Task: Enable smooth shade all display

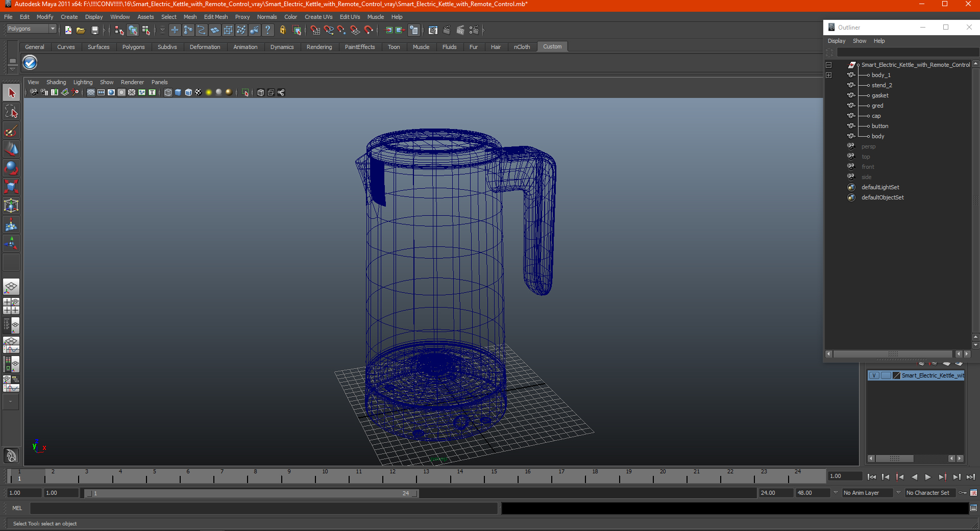Action: point(178,92)
